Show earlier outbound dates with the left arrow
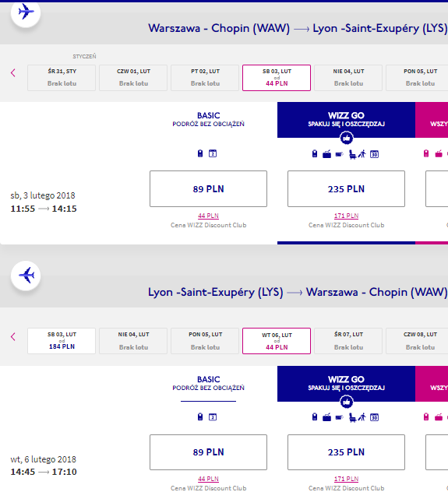The width and height of the screenshot is (448, 499). pyautogui.click(x=13, y=73)
